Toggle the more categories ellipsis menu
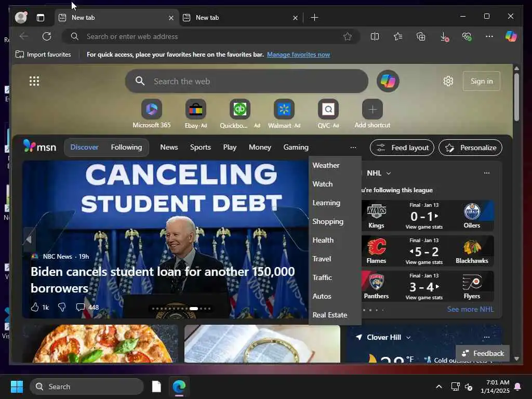Viewport: 532px width, 399px height. pos(353,147)
